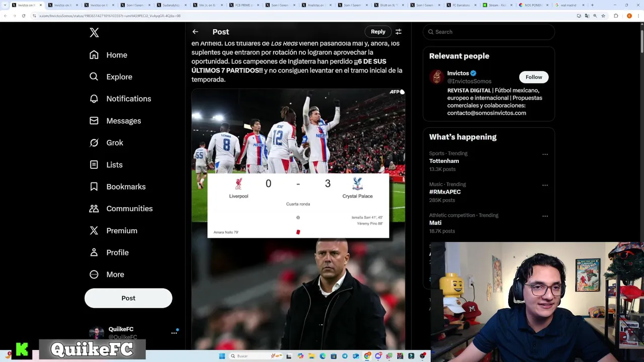This screenshot has height=362, width=644.
Task: Switch to Eliott on X tab
Action: point(388,5)
